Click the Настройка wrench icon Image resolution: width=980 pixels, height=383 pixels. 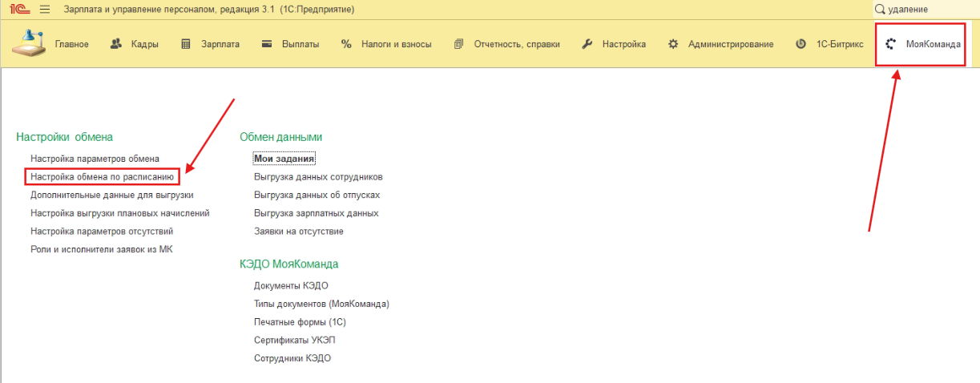point(587,44)
